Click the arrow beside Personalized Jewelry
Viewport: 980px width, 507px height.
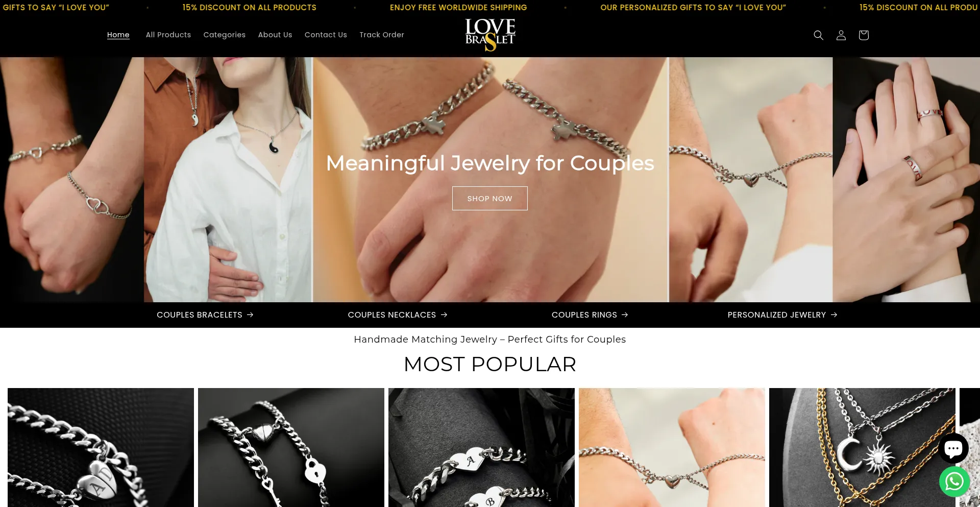[x=834, y=315]
